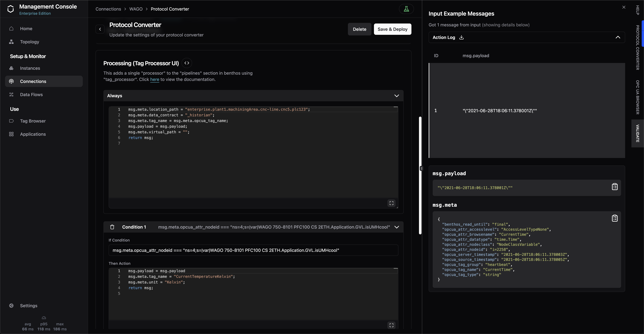Collapse the Action Log panel
Screen dimensions: 644x334
(618, 37)
